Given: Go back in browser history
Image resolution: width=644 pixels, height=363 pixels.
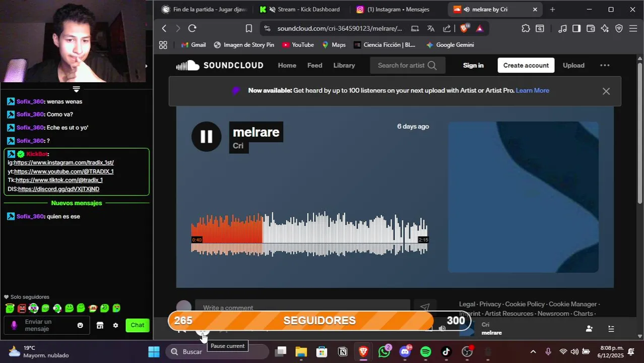Looking at the screenshot, I should point(164,29).
